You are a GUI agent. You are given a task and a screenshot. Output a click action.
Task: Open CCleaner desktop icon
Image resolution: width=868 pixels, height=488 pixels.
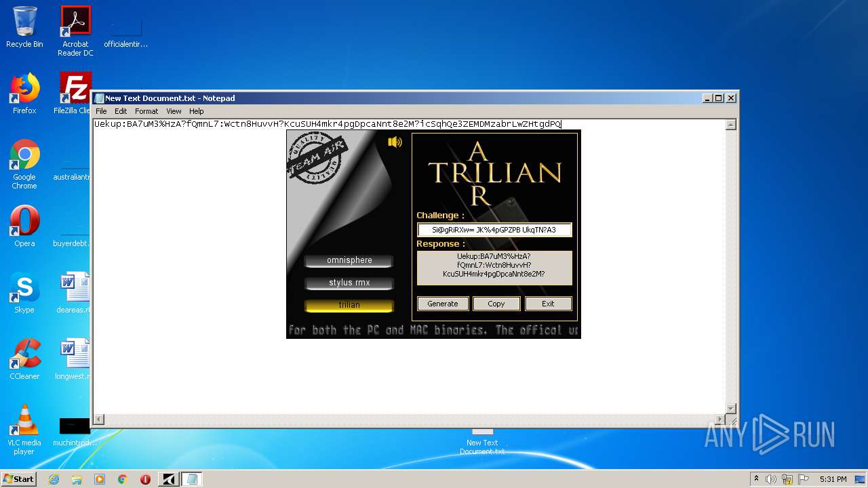tap(24, 359)
